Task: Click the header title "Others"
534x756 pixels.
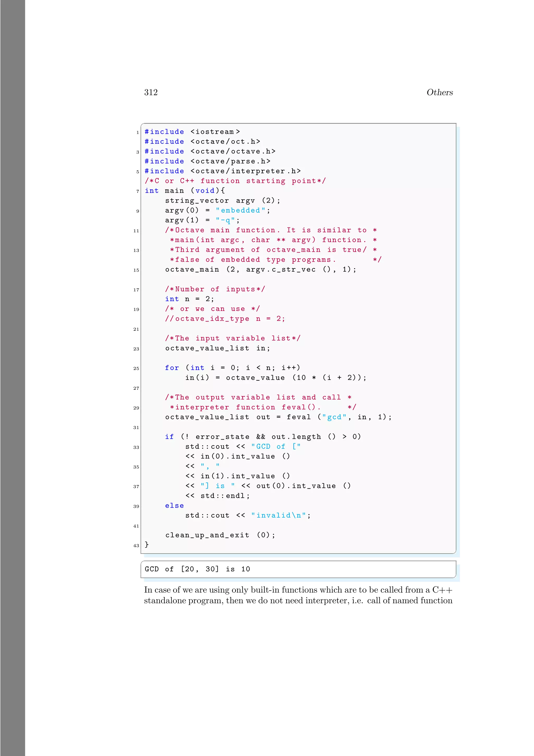Action: pos(440,92)
